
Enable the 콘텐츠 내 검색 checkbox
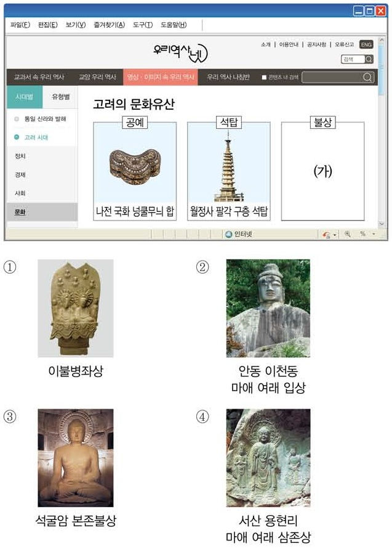pyautogui.click(x=264, y=78)
